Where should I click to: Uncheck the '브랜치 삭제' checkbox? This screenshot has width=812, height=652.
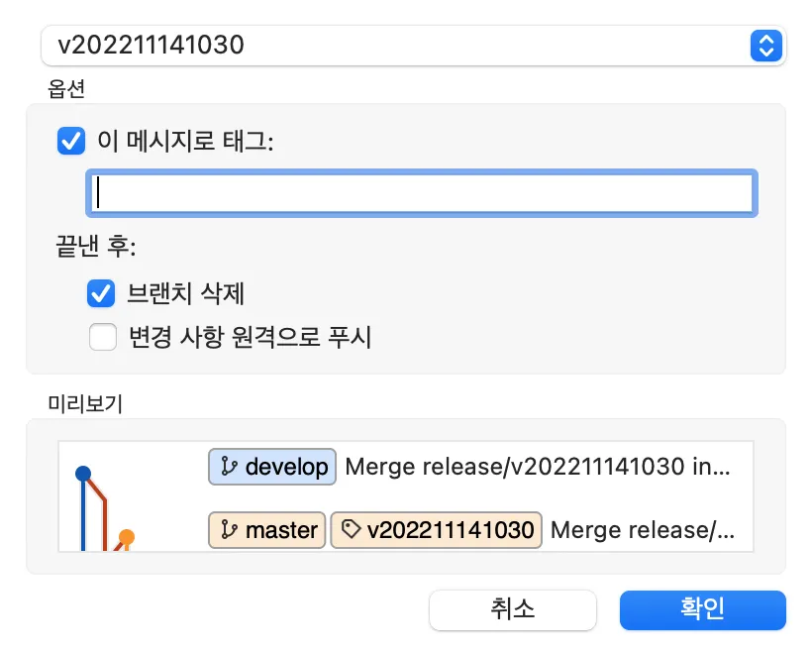point(102,294)
